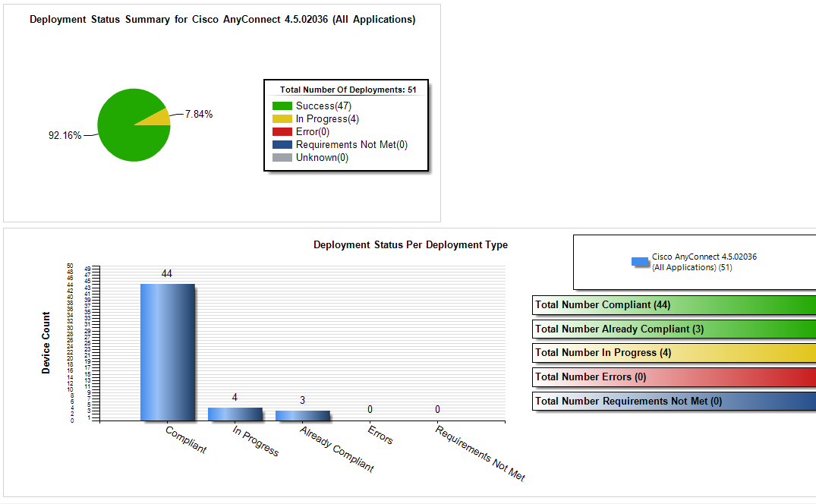This screenshot has height=504, width=816.
Task: Click the 92.16% pie label
Action: [x=65, y=135]
